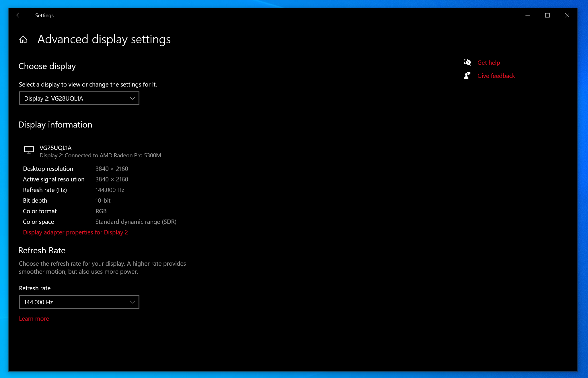Image resolution: width=588 pixels, height=378 pixels.
Task: Toggle the Display 2 VG28UQL1A selection
Action: pyautogui.click(x=79, y=98)
